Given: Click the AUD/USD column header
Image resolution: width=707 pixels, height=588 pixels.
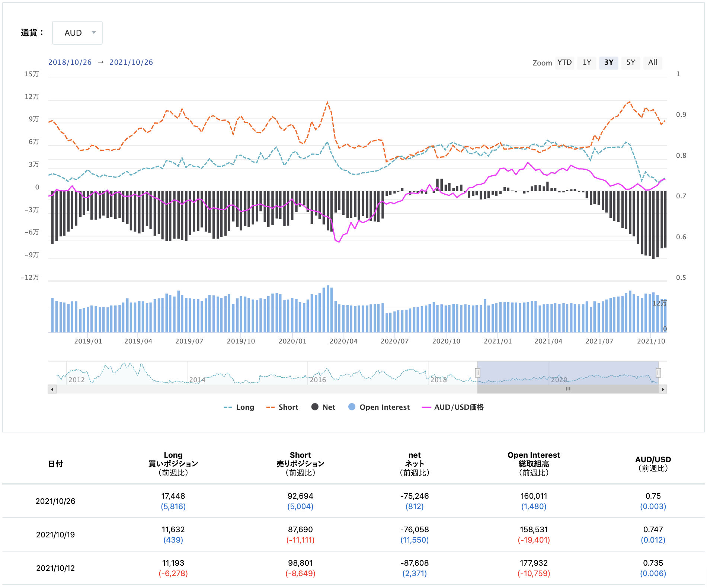Looking at the screenshot, I should tap(653, 464).
